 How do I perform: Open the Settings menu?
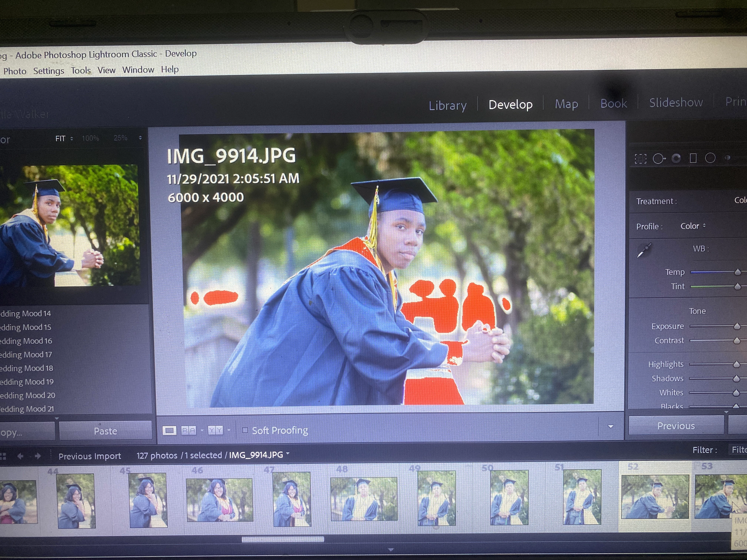[49, 71]
